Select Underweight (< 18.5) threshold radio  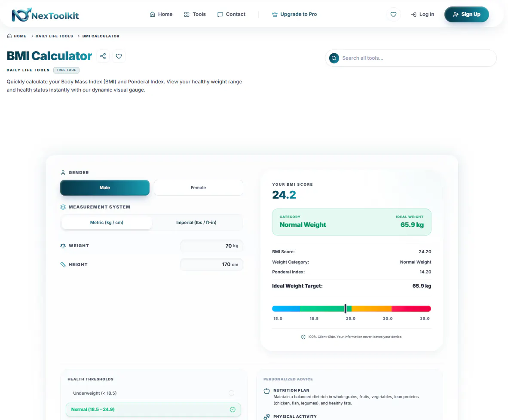coord(231,393)
